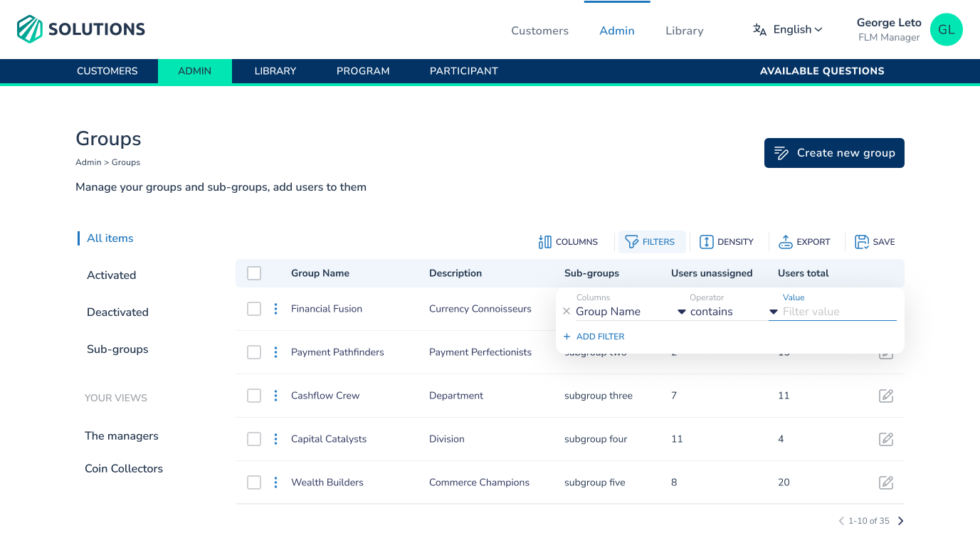Click the Columns toolbar icon

coord(545,242)
